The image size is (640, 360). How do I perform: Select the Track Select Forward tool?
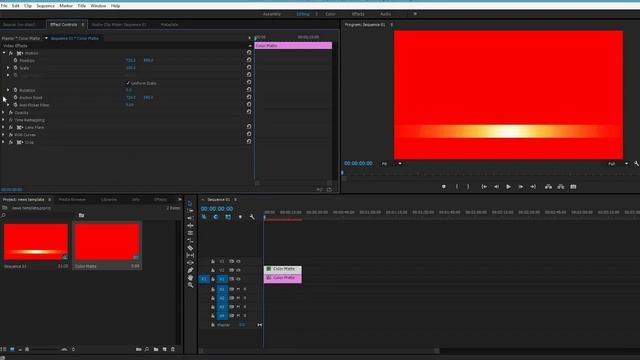[x=190, y=211]
